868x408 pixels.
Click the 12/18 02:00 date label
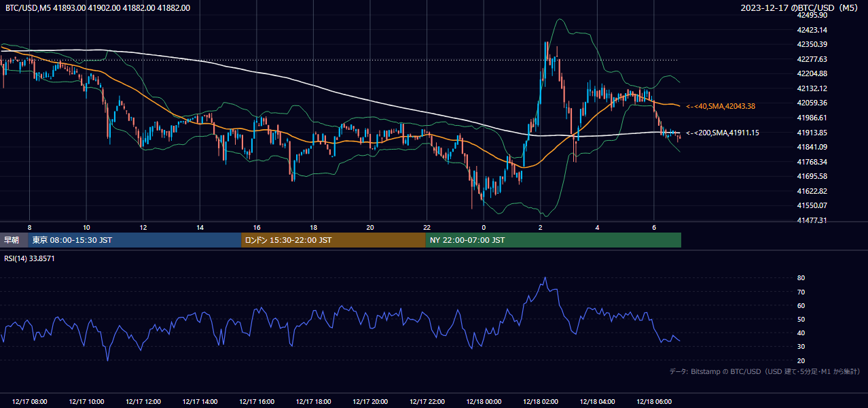(x=541, y=402)
